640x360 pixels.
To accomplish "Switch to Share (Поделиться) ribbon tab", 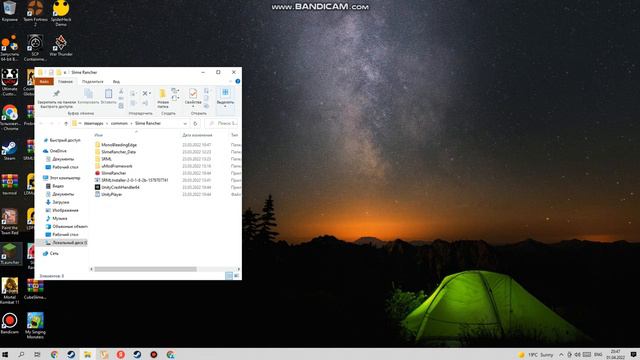I will coord(93,82).
